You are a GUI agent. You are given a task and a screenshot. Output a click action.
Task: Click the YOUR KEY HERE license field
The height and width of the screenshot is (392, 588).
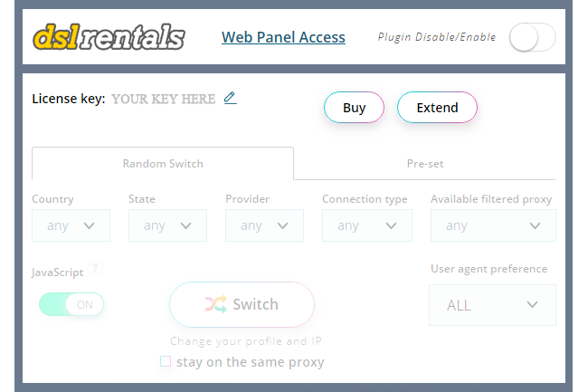(x=164, y=99)
